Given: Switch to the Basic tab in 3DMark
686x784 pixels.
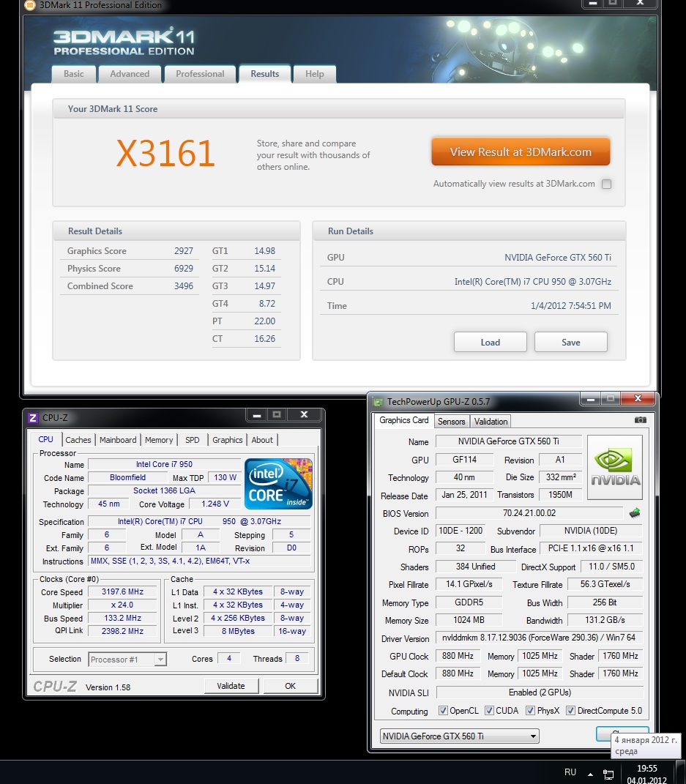Looking at the screenshot, I should [73, 74].
